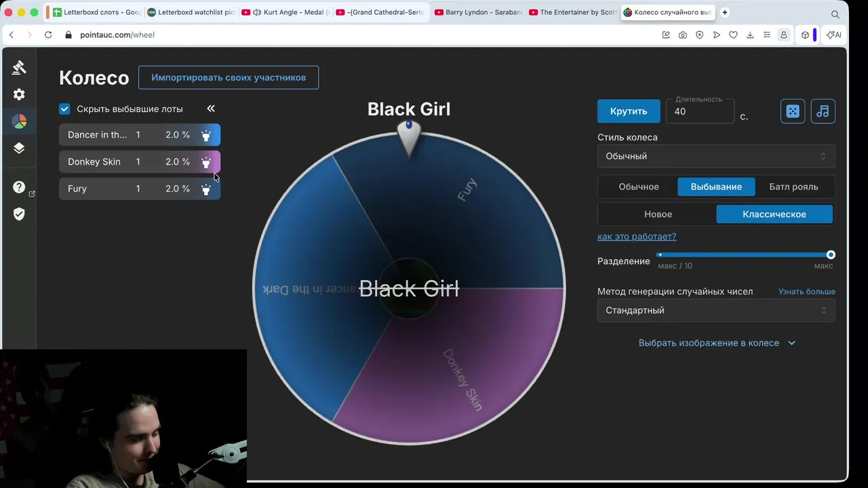Highlight Fury with flashlight icon

click(206, 189)
